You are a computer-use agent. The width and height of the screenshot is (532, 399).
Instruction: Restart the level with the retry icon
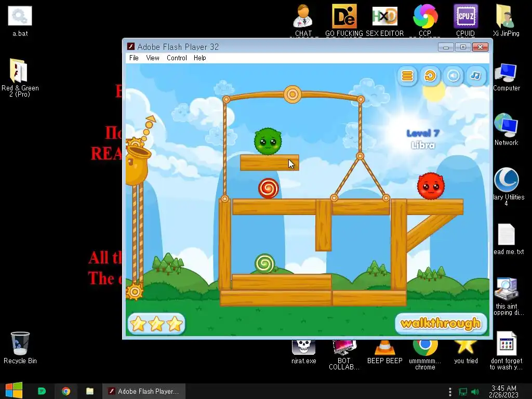pyautogui.click(x=430, y=76)
